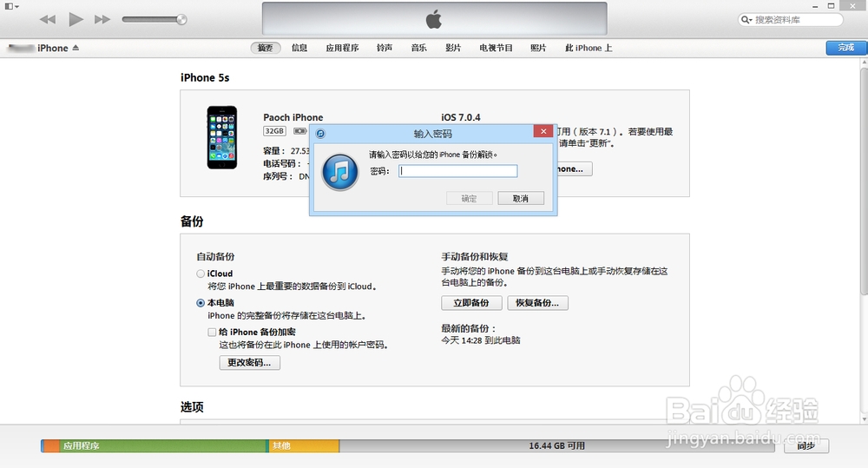Screen dimensions: 868x468
Task: Click 取消 in the password dialog
Action: click(520, 198)
